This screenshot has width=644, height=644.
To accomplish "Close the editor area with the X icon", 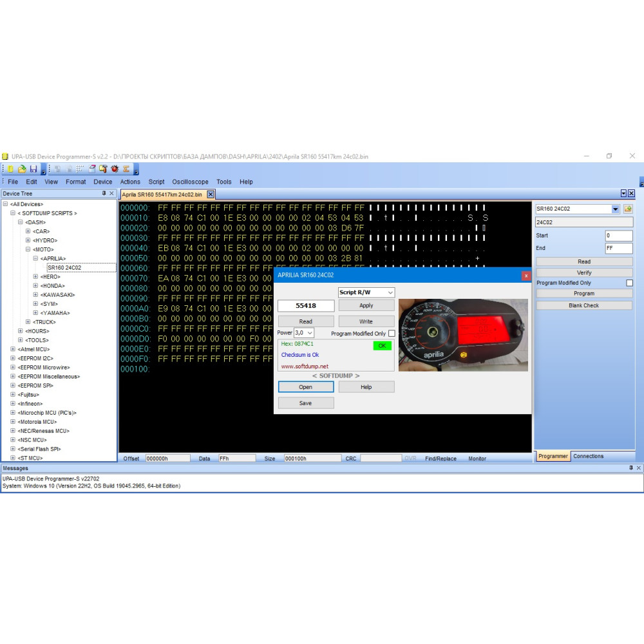I will pos(632,193).
